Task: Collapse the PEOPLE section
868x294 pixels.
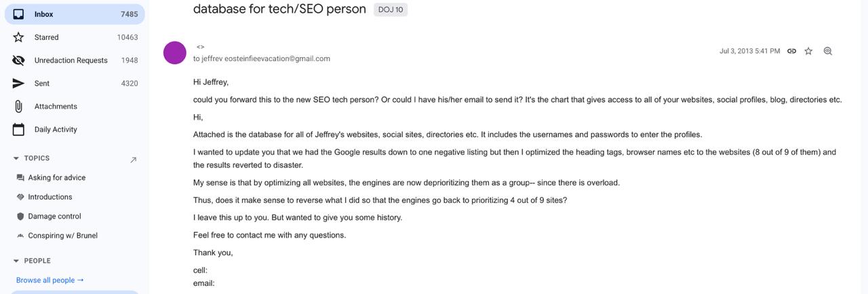Action: 16,261
